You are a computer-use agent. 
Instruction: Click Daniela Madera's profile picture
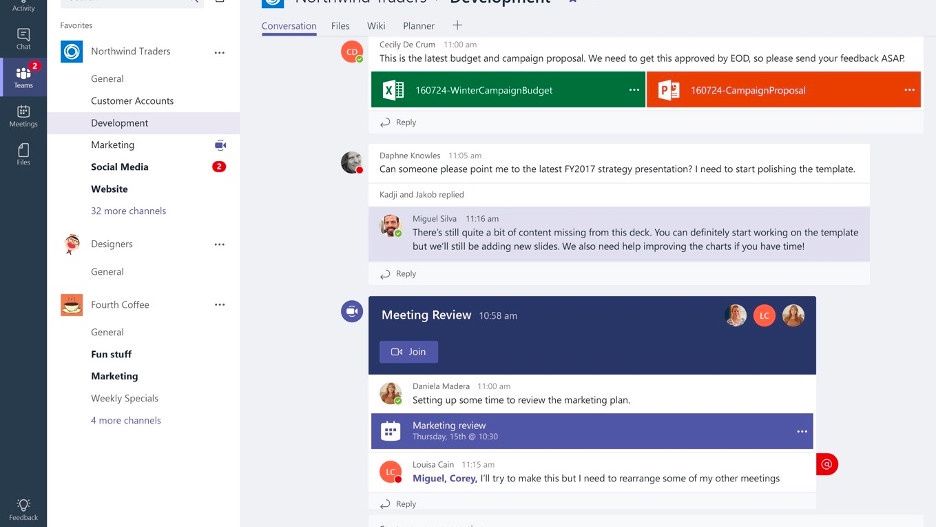(391, 393)
